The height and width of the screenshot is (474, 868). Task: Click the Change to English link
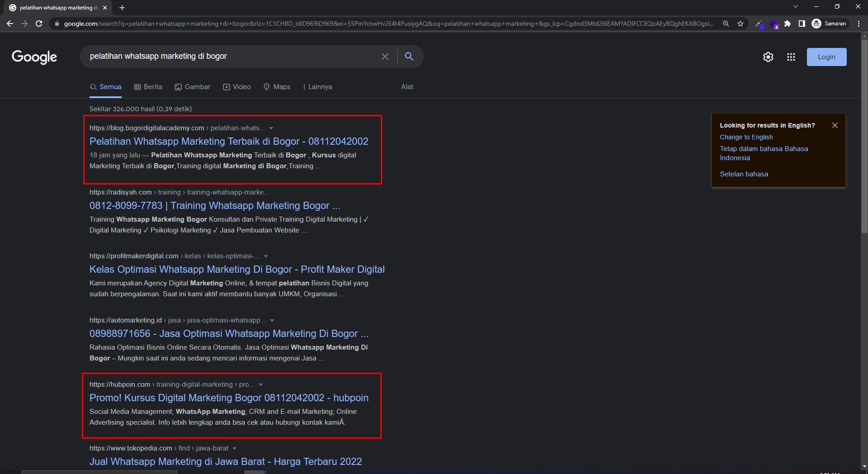pyautogui.click(x=746, y=137)
